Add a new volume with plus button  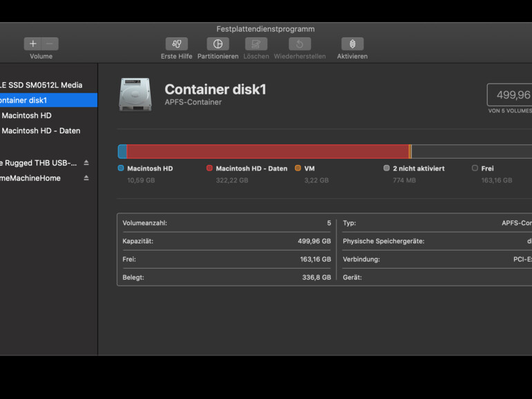[x=32, y=43]
